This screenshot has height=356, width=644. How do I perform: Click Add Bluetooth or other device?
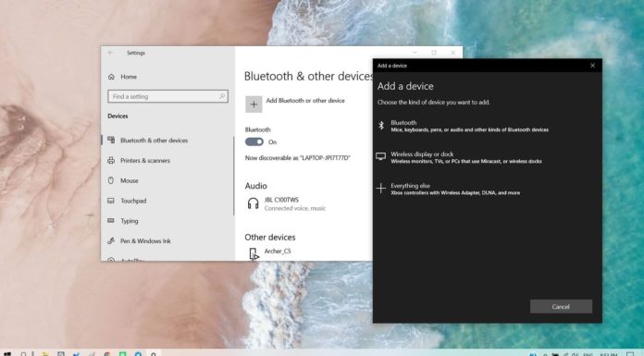[295, 104]
